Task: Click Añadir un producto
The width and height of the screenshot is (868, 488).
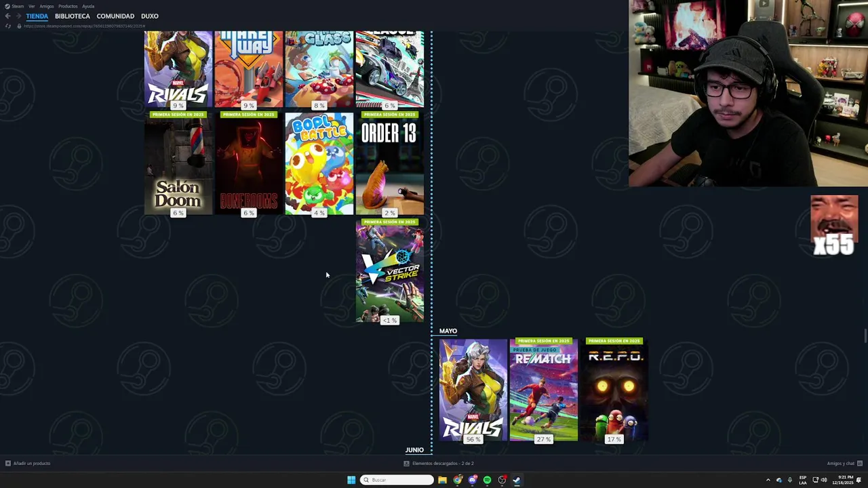Action: pyautogui.click(x=32, y=464)
